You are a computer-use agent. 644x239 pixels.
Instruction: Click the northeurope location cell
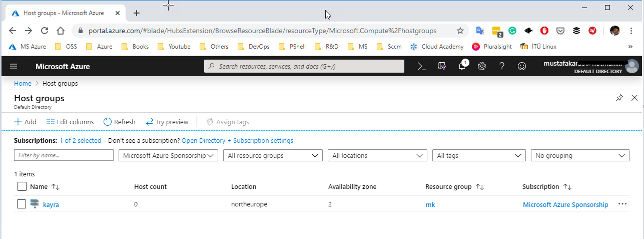[249, 204]
